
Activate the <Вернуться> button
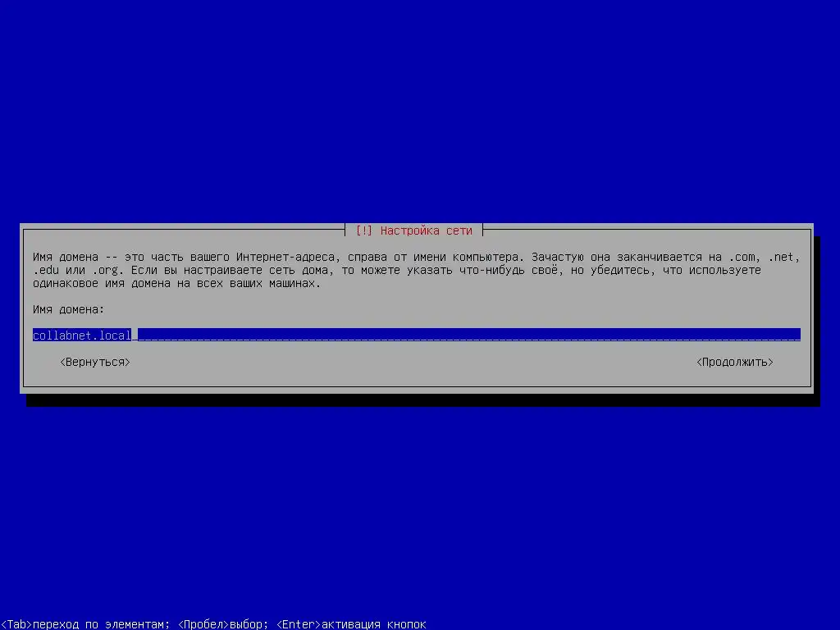[95, 362]
